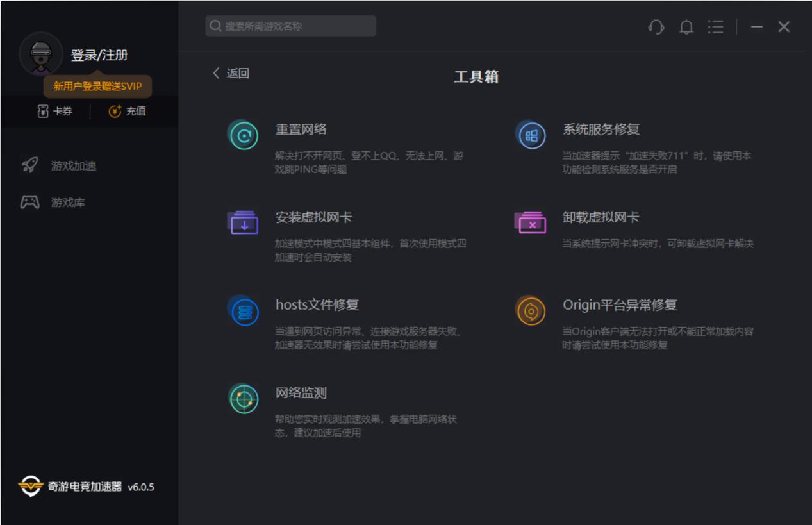Click the 工具箱 page heading
812x525 pixels.
(x=476, y=77)
